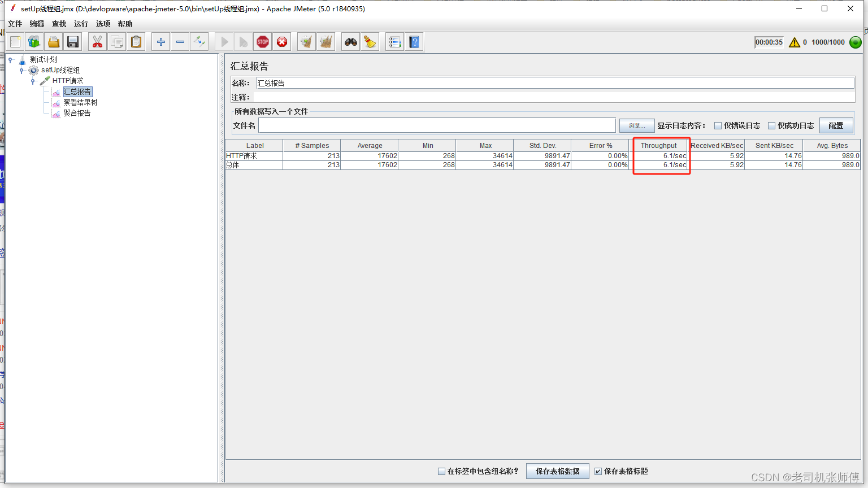Select setUp线程组 tree node
Viewport: 868px width, 488px height.
pos(60,70)
